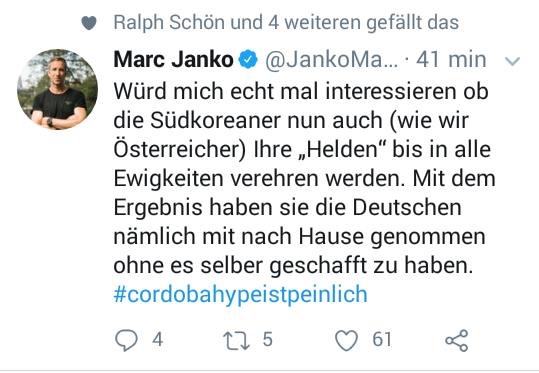
Task: Open tweet detail by clicking "Würd mich echt mal" line
Action: pyautogui.click(x=215, y=92)
